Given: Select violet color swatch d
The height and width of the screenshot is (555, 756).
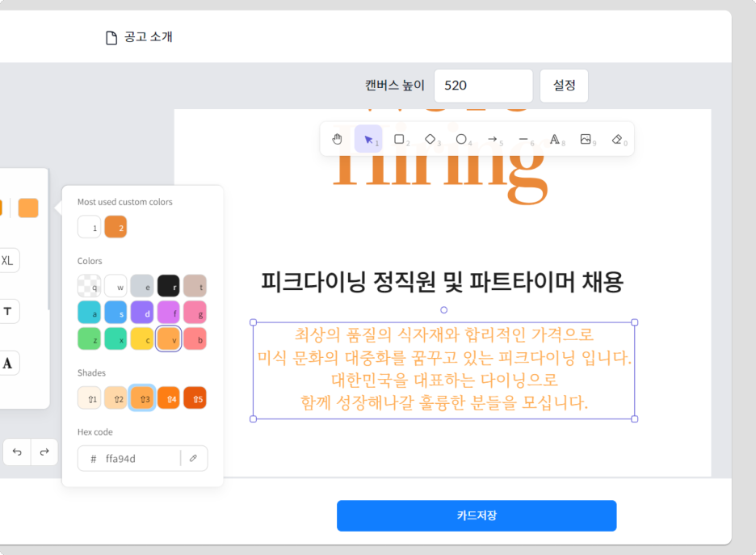Looking at the screenshot, I should [x=142, y=313].
